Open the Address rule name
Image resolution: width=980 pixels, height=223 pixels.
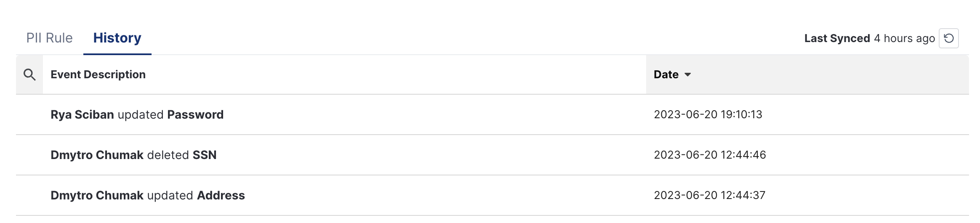click(x=221, y=195)
